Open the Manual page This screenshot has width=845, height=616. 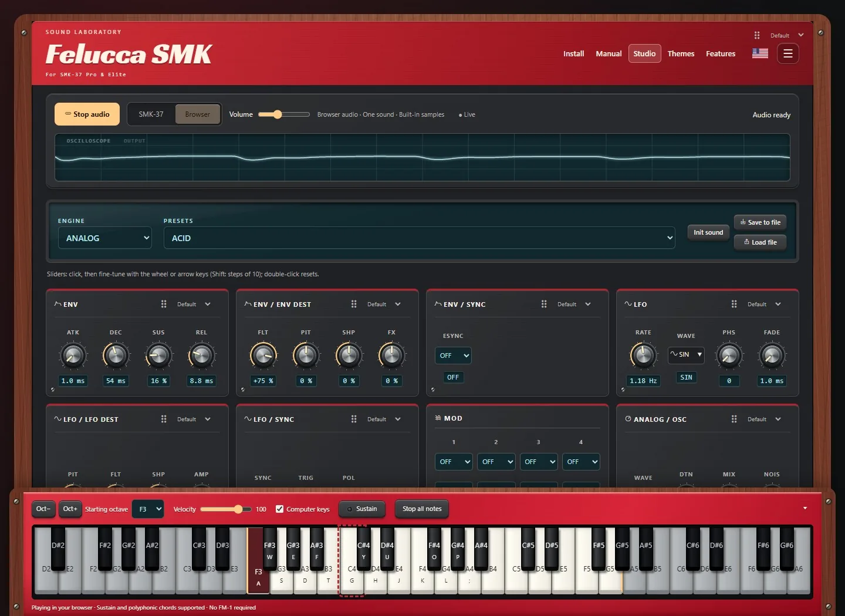(x=609, y=53)
